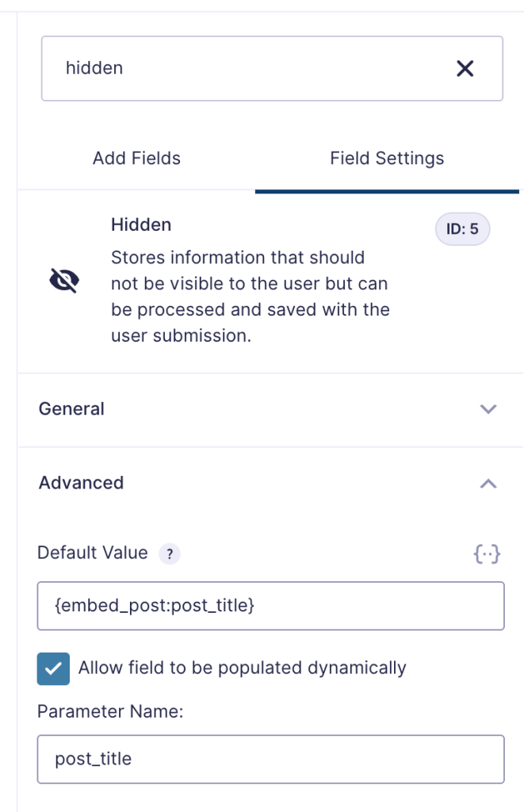Expand the General section chevron
This screenshot has width=524, height=812.
pyautogui.click(x=488, y=409)
